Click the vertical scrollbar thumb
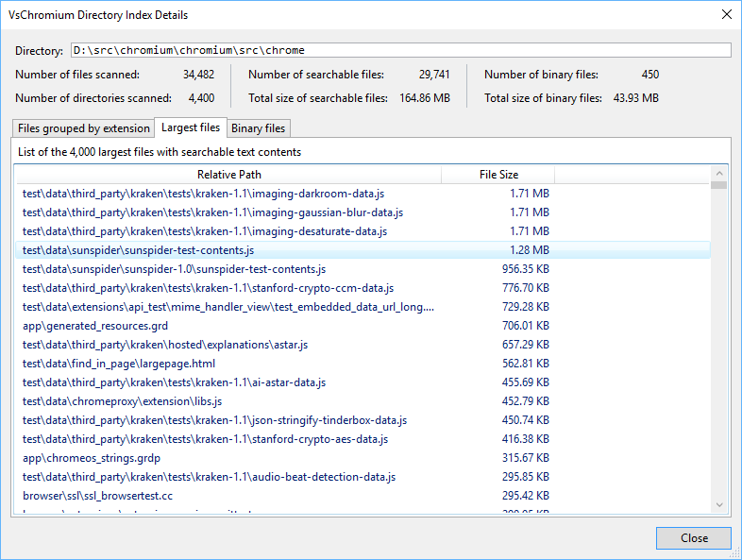Image resolution: width=742 pixels, height=560 pixels. (x=719, y=184)
